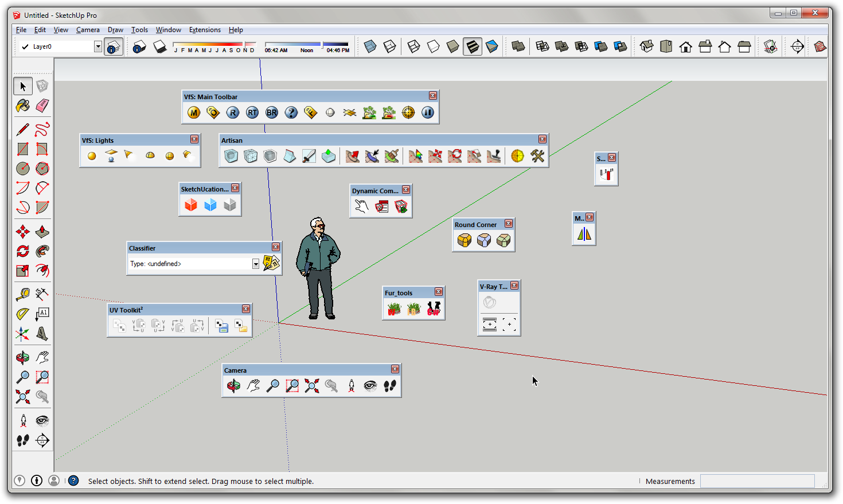
Task: Toggle Layer Manager button
Action: click(114, 46)
